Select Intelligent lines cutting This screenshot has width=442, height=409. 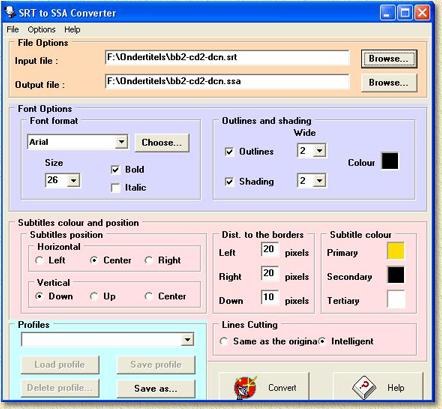[x=322, y=341]
